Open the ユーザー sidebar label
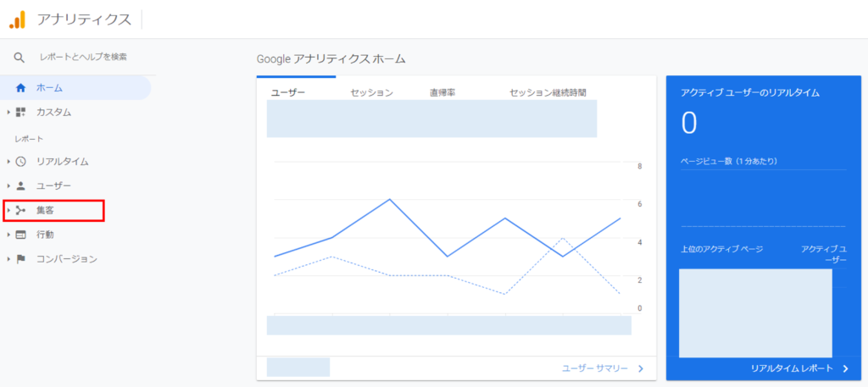 tap(53, 185)
